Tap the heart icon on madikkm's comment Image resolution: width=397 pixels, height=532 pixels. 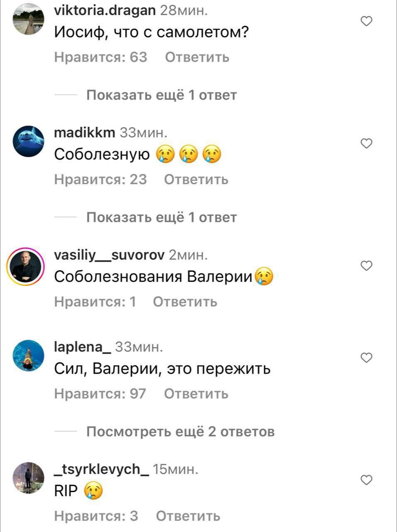tap(366, 143)
